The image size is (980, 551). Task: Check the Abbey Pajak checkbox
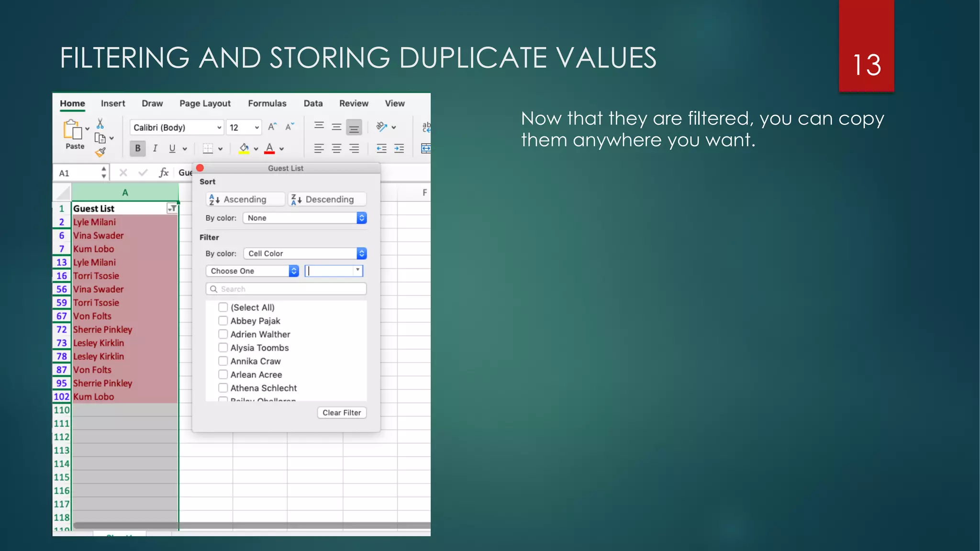[x=223, y=320]
